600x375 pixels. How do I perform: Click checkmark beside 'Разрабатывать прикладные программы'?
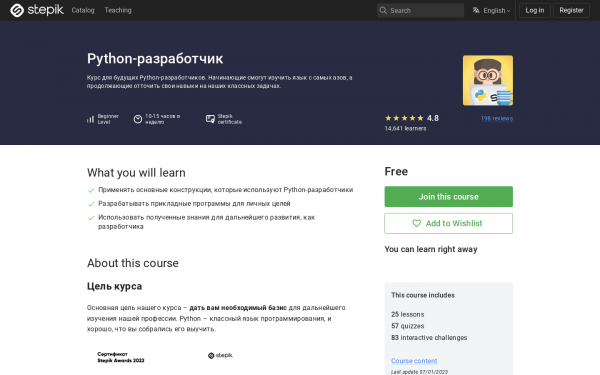[x=91, y=204]
